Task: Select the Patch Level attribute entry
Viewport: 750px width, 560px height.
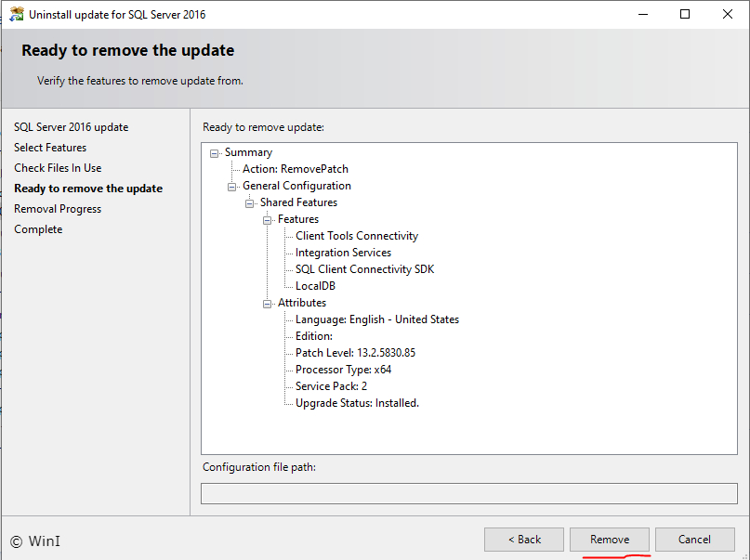Action: tap(354, 352)
